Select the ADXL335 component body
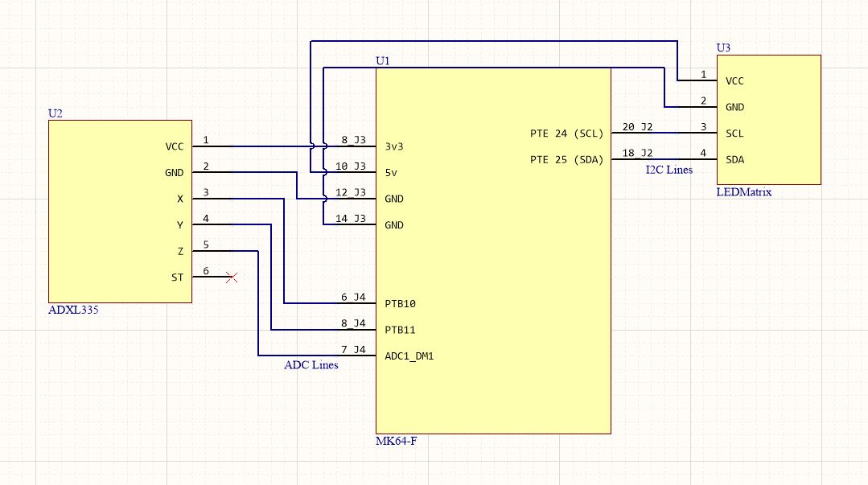The height and width of the screenshot is (485, 868). coord(120,212)
